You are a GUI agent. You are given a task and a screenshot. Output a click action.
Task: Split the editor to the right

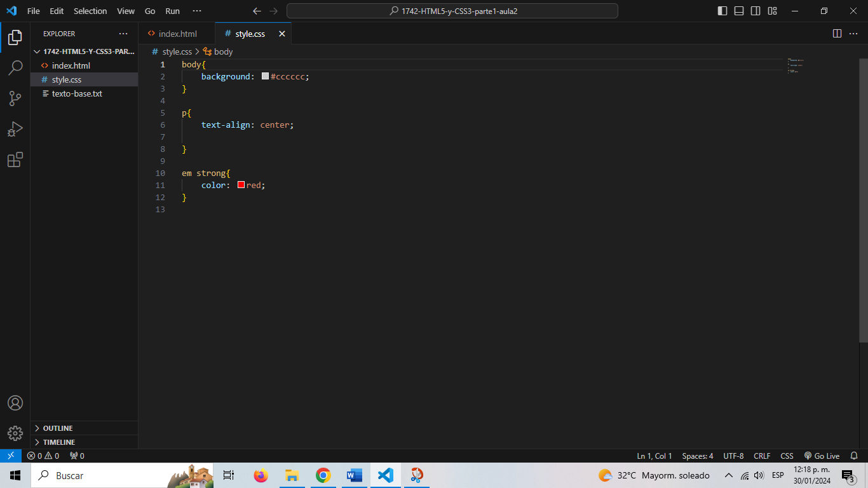pos(837,34)
